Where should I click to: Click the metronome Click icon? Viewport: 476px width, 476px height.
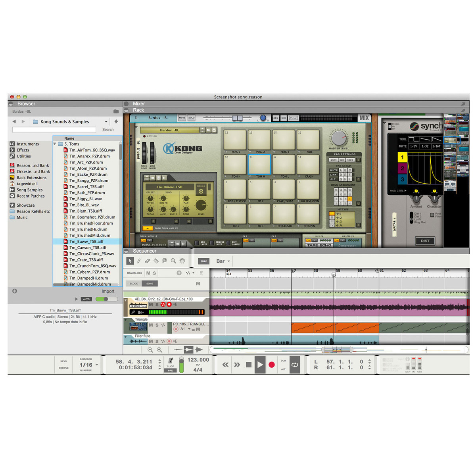pyautogui.click(x=171, y=361)
